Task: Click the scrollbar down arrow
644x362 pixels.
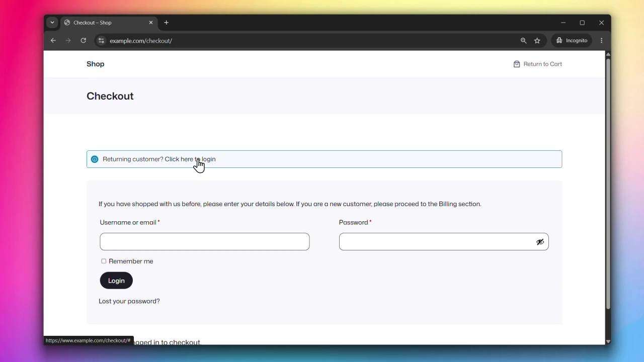Action: 608,341
